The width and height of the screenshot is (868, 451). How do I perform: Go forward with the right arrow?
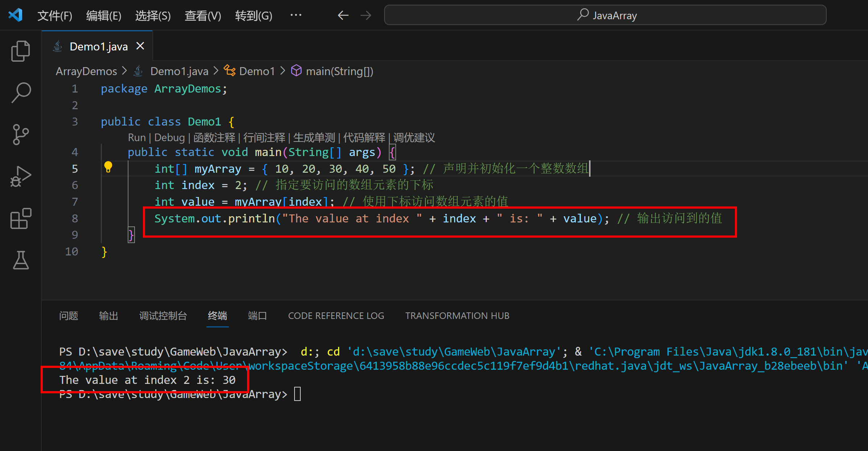(366, 15)
